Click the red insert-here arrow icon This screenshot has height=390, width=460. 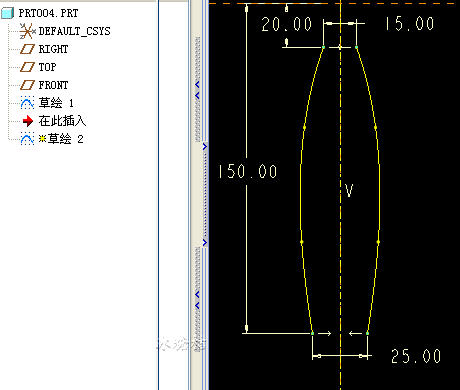point(28,121)
